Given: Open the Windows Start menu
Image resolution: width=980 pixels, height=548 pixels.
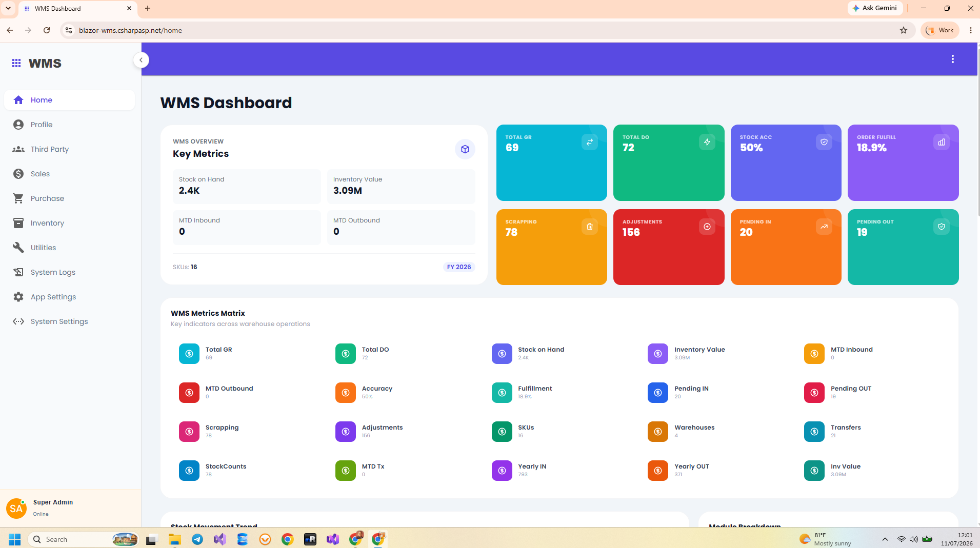Looking at the screenshot, I should coord(14,539).
